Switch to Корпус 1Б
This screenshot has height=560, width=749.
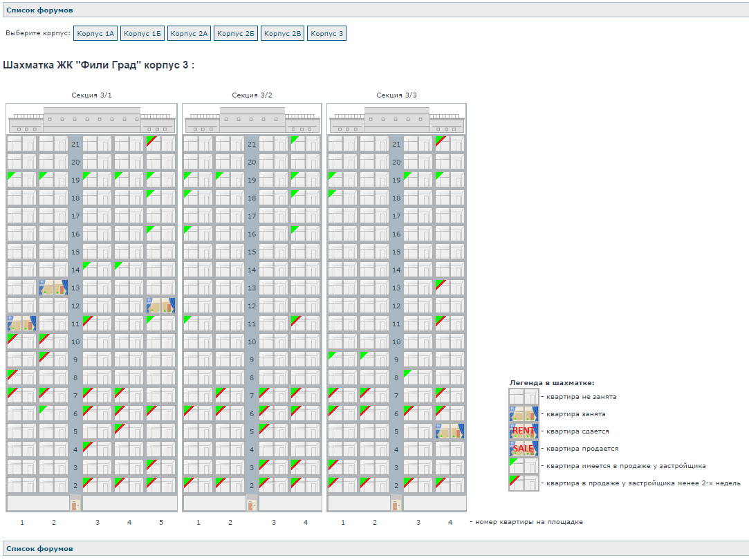coord(142,33)
